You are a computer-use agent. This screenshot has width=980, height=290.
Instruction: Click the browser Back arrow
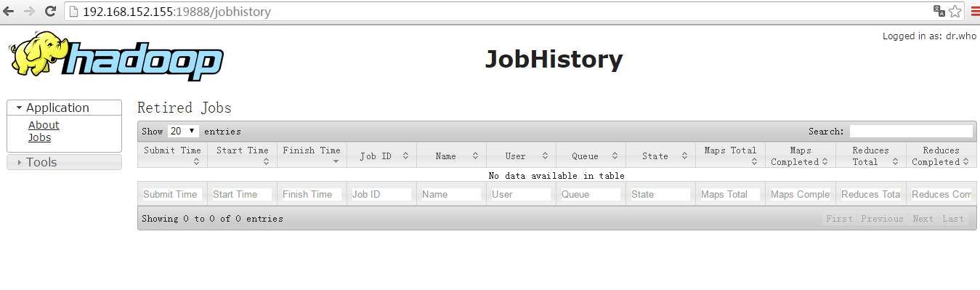coord(9,11)
